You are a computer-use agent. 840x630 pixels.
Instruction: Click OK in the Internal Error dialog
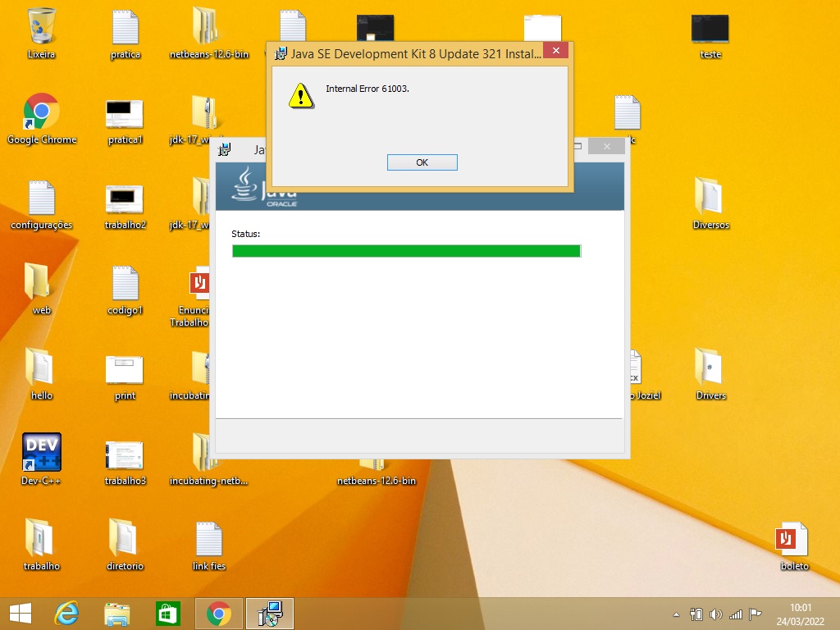tap(422, 162)
